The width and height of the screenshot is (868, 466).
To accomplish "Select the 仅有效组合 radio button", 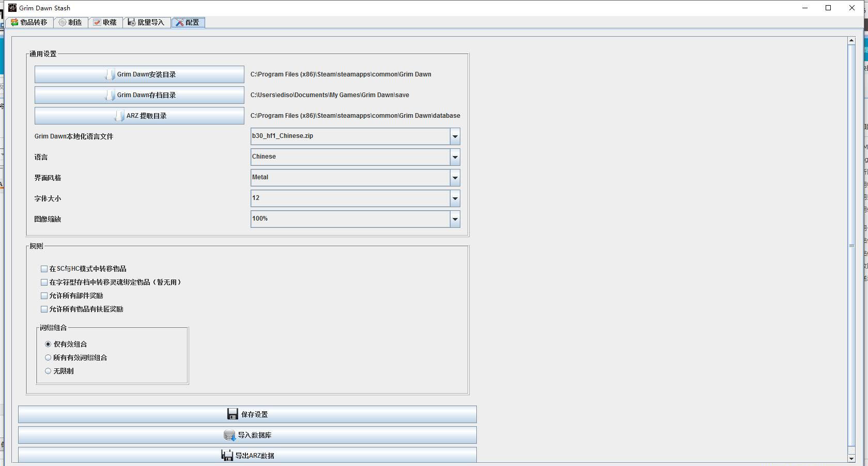I will tap(48, 344).
